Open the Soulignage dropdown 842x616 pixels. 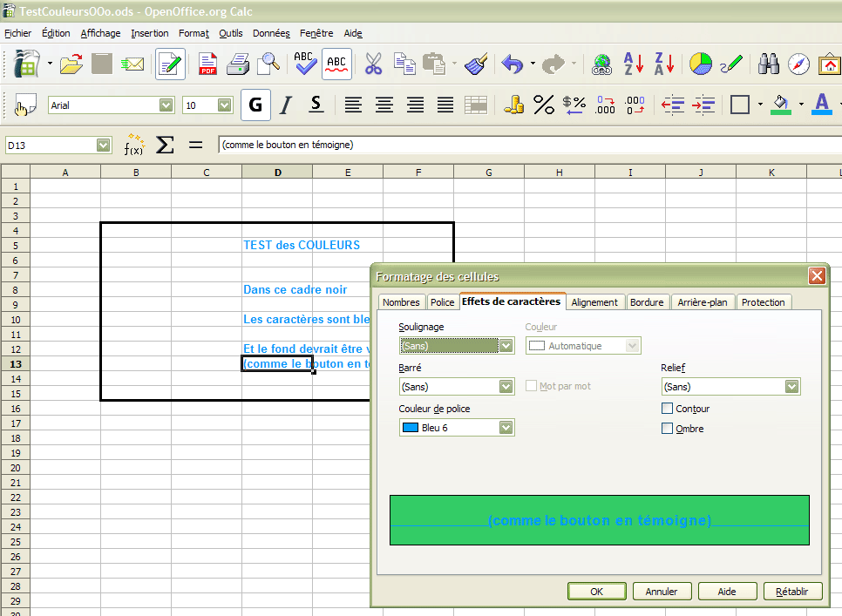pos(506,346)
